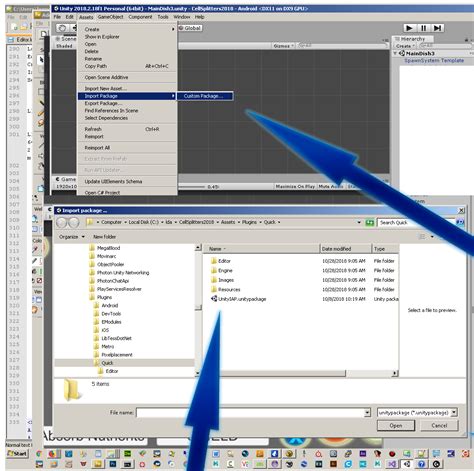Click the Unity Play button
The image size is (474, 471).
click(x=409, y=28)
